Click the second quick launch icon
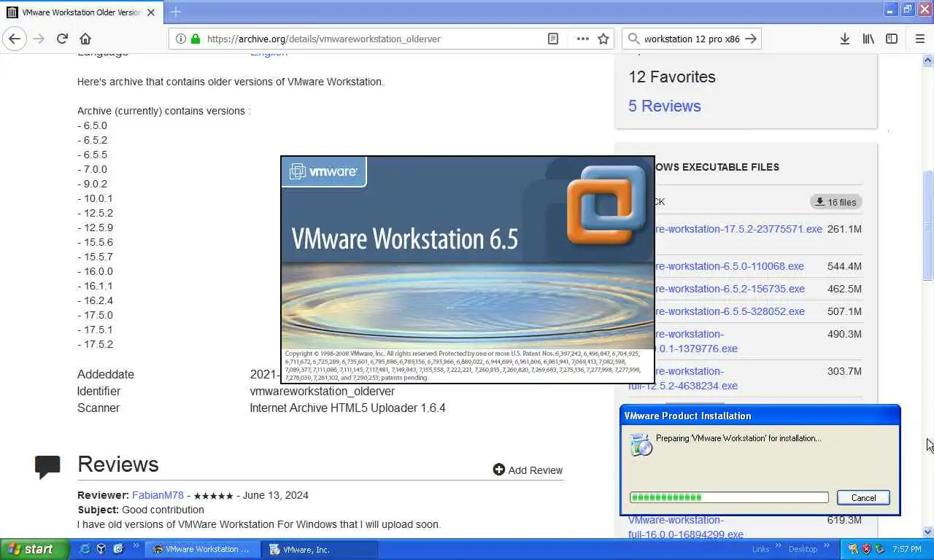The height and width of the screenshot is (560, 934). (x=101, y=549)
